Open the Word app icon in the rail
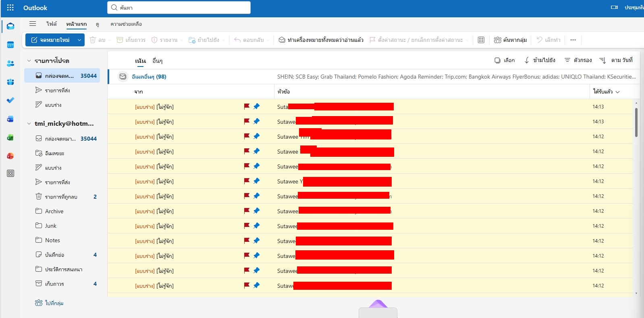Screen dimensions: 644x318 click(x=10, y=119)
